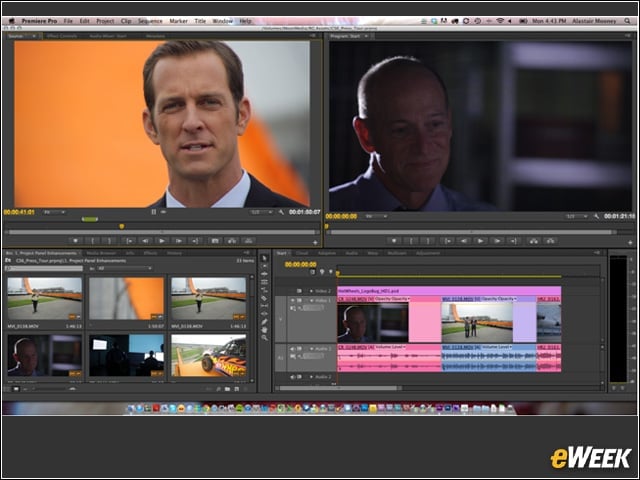Switch Project panel to icon view

coord(16,389)
